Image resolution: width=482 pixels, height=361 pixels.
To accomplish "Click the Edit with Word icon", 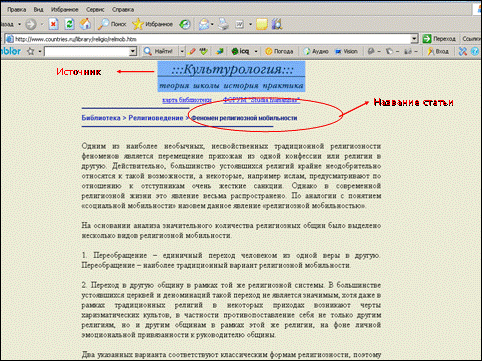I will pos(239,24).
